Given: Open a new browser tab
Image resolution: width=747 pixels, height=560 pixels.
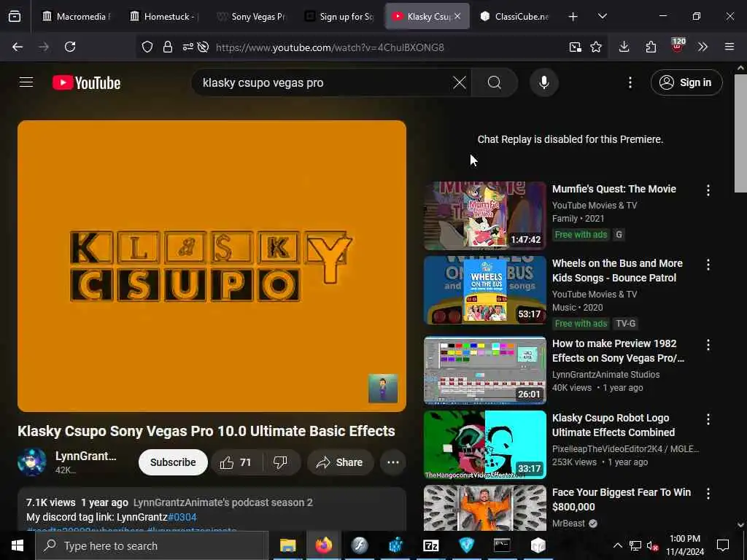Looking at the screenshot, I should [x=573, y=17].
